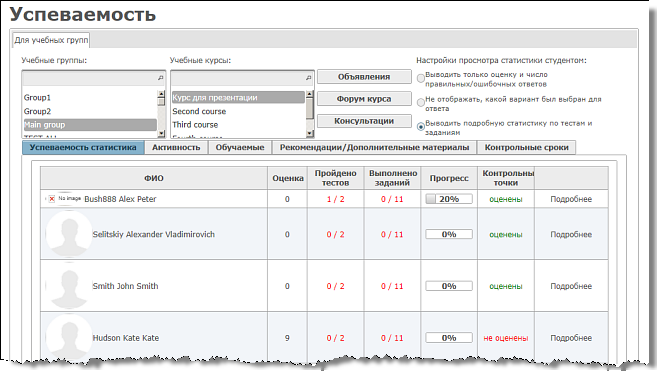
Task: Open Подробнее for Selitskiy Alexander Vladimirovich
Action: tap(571, 234)
